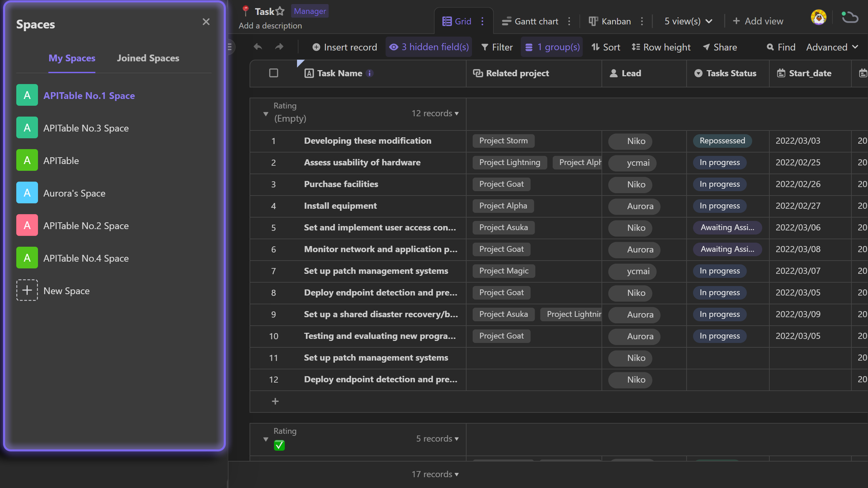Open Grid view options menu dots
Image resolution: width=868 pixels, height=488 pixels.
point(482,21)
